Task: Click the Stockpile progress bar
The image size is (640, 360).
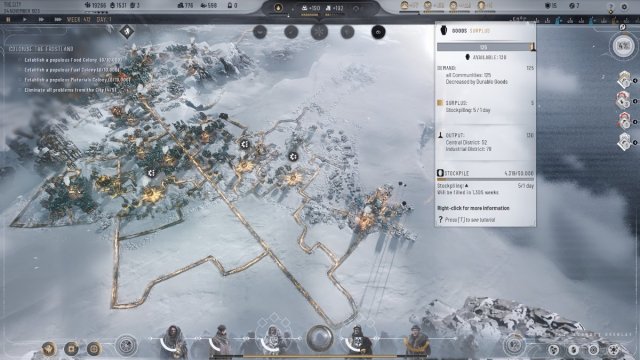Action: (485, 179)
